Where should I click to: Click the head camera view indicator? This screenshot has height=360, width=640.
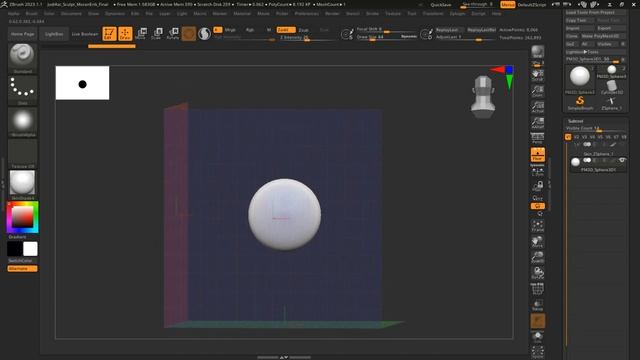[483, 97]
